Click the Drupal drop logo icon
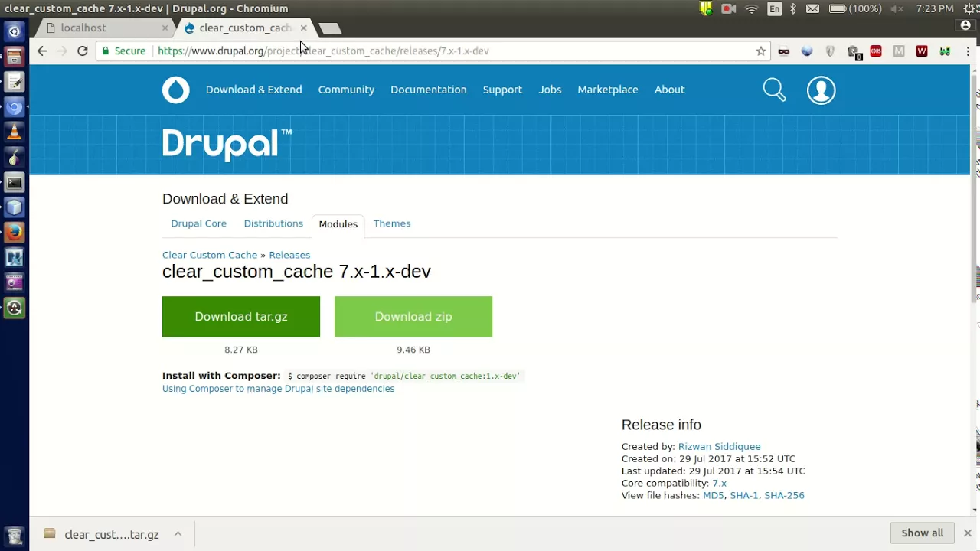The height and width of the screenshot is (551, 980). tap(175, 90)
